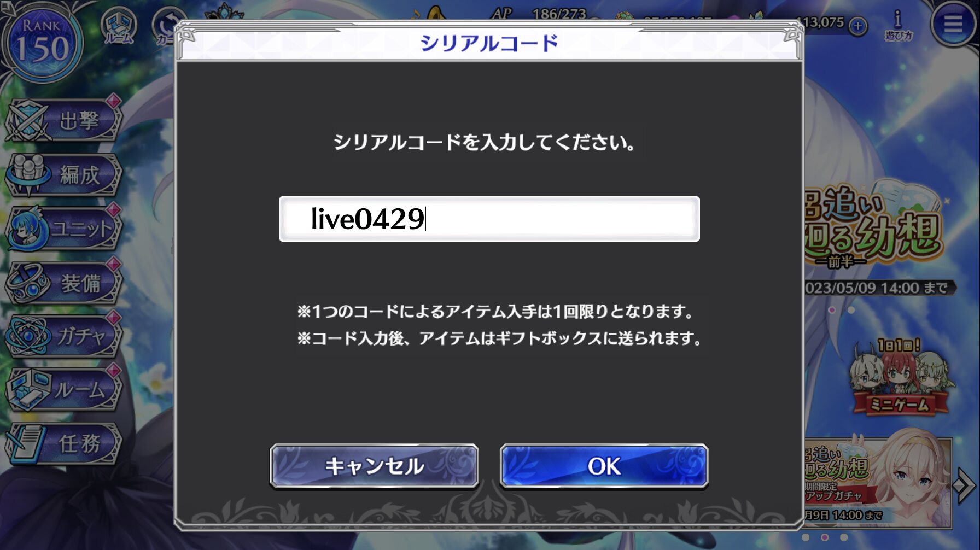Tap the 遊び方 how-to-play info icon
The height and width of the screenshot is (550, 980).
pyautogui.click(x=898, y=26)
